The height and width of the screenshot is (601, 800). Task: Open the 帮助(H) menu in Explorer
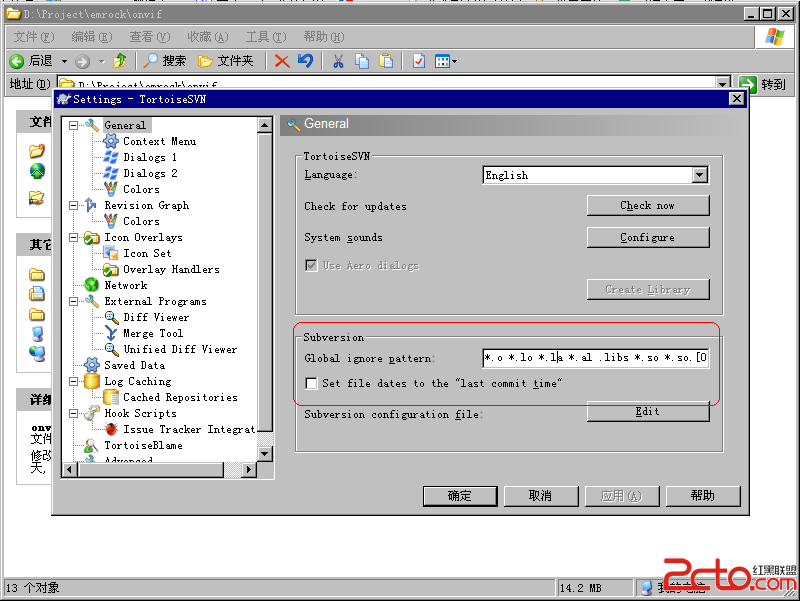323,37
